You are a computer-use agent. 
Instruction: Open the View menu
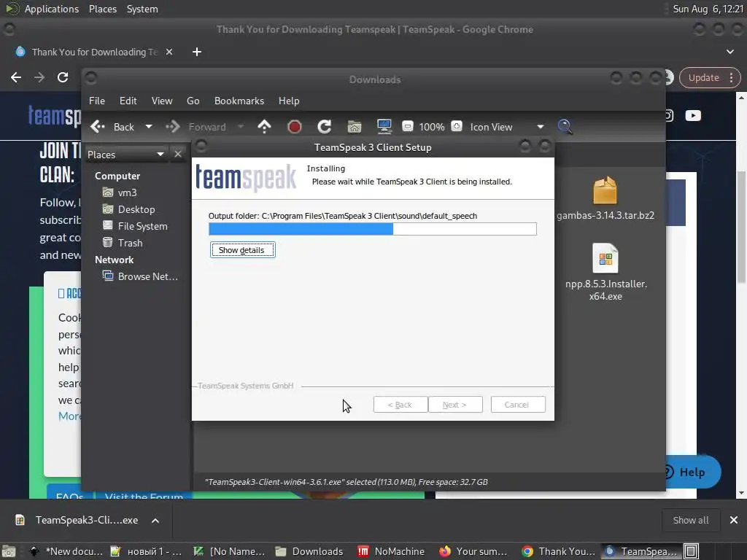coord(162,101)
